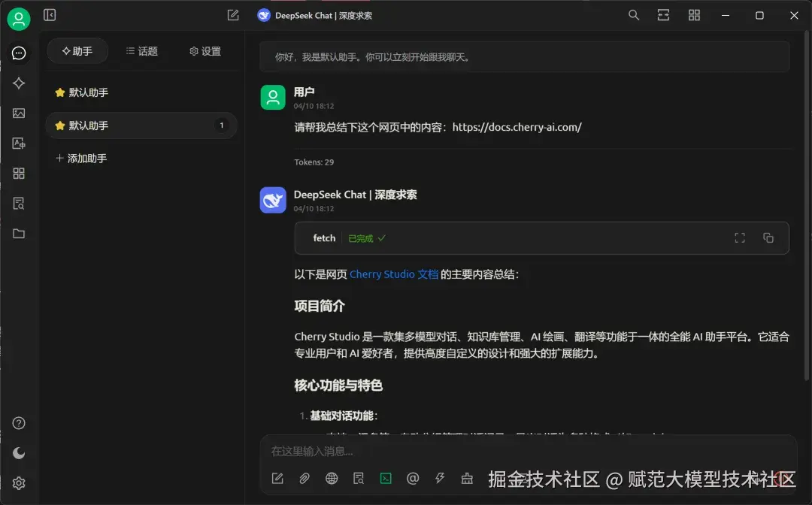This screenshot has width=812, height=505.
Task: Switch to the 话题 tab
Action: tap(142, 51)
